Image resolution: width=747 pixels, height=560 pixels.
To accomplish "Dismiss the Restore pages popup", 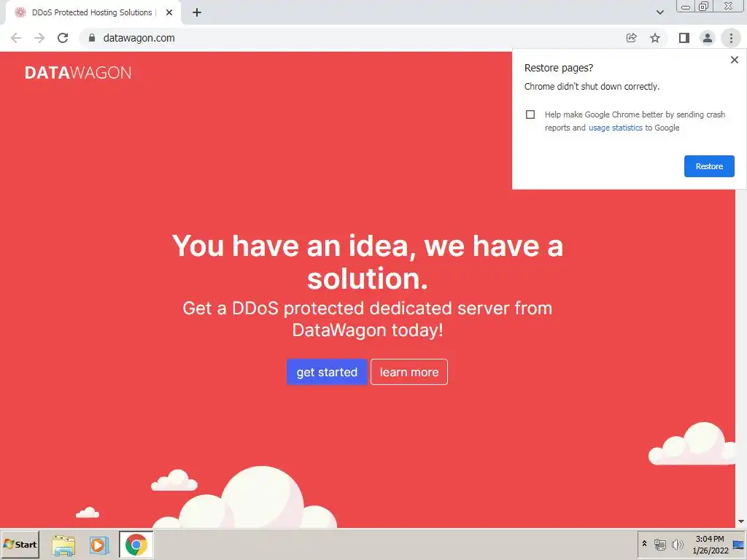I will [x=734, y=60].
